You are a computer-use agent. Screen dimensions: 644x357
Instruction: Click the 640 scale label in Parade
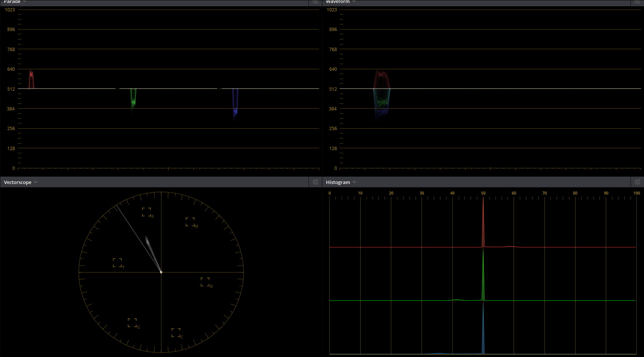point(11,69)
